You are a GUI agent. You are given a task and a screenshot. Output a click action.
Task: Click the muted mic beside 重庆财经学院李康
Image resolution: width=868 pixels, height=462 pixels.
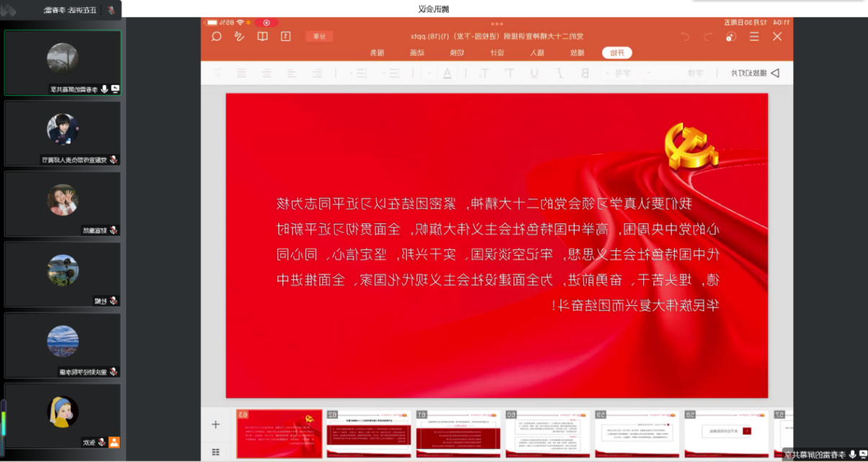[x=113, y=371]
